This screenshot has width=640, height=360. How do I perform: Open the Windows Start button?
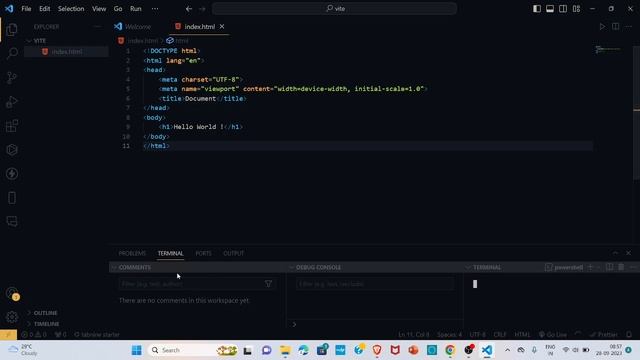[x=137, y=350]
